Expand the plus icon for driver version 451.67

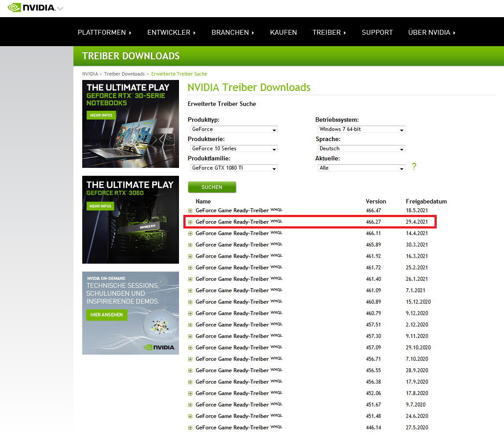[190, 405]
